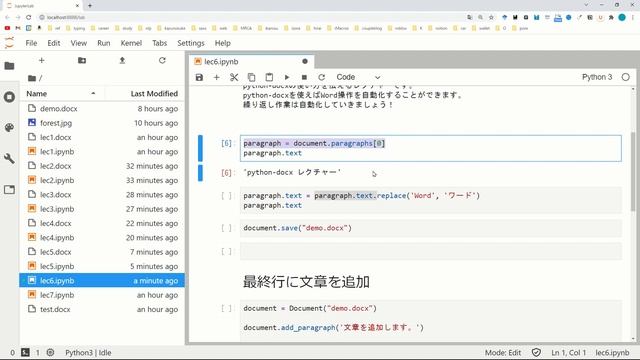Interrupt the kernel with stop button
This screenshot has height=360, width=640.
point(304,77)
